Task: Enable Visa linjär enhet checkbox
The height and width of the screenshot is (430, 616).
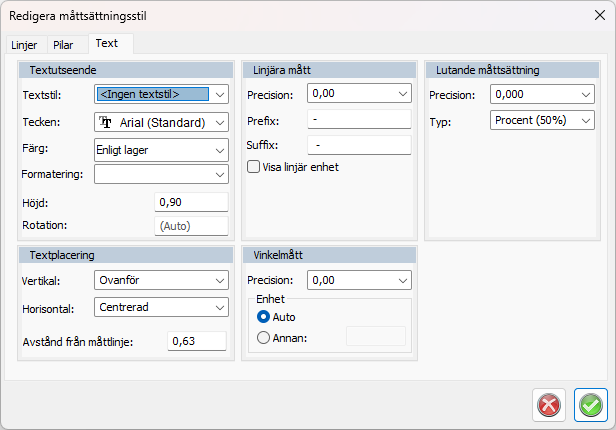Action: (x=253, y=167)
